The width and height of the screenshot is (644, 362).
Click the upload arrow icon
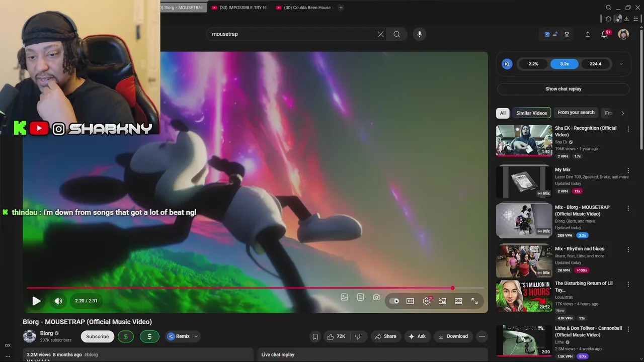pos(588,34)
